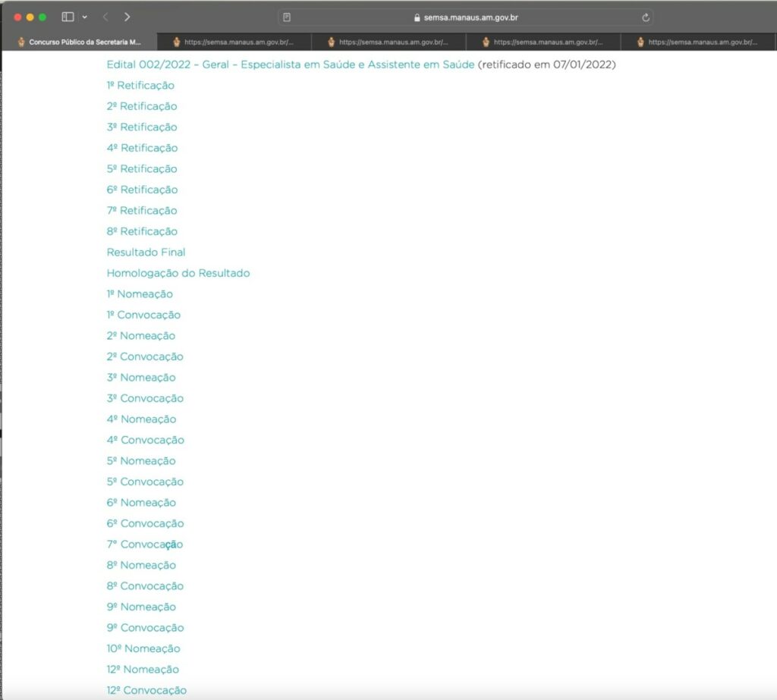Click the padlock icon in address bar
777x700 pixels.
[417, 17]
